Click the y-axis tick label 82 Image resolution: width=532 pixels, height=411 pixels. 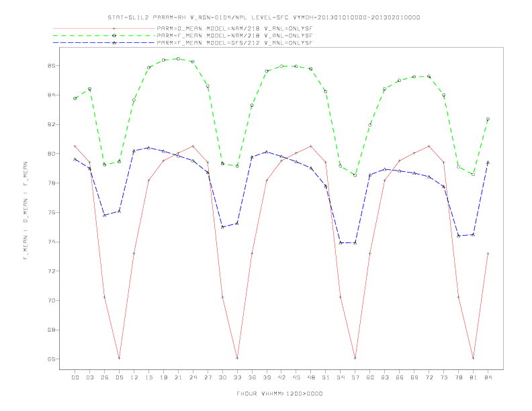(52, 124)
